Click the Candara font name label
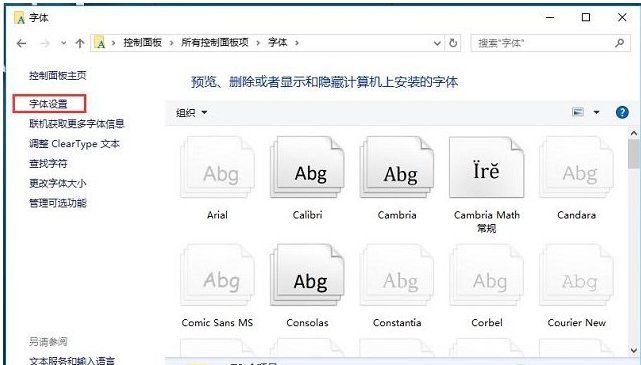Image resolution: width=641 pixels, height=365 pixels. (576, 215)
